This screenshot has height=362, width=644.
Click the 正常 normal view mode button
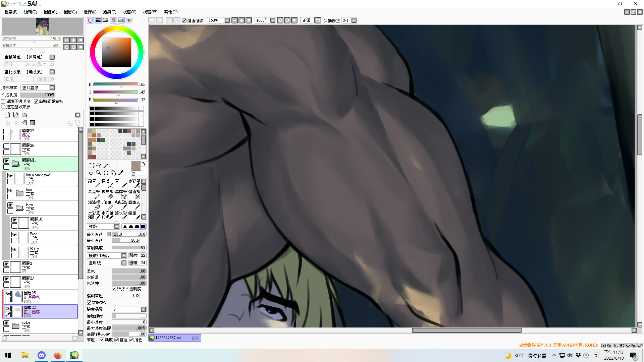point(307,20)
